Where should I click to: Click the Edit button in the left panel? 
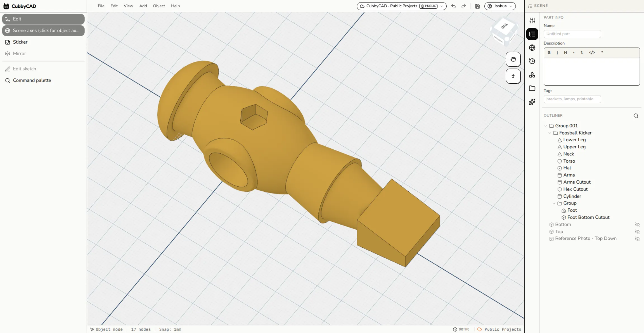point(43,19)
